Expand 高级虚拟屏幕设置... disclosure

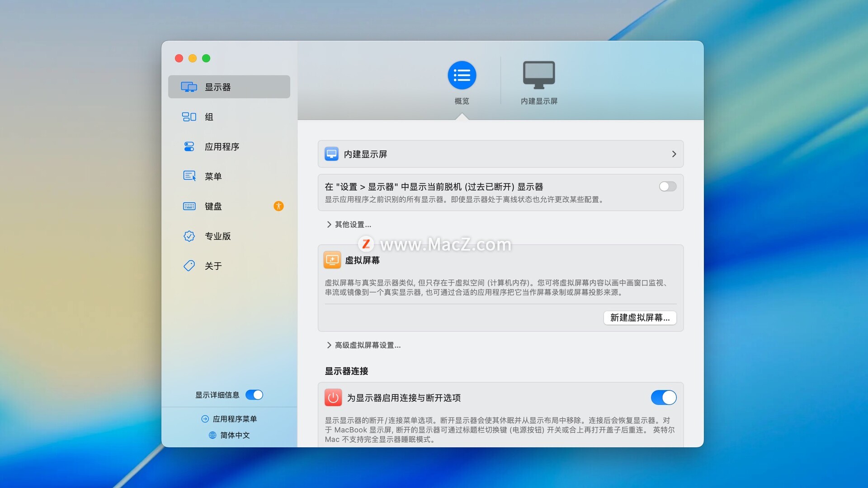click(363, 345)
